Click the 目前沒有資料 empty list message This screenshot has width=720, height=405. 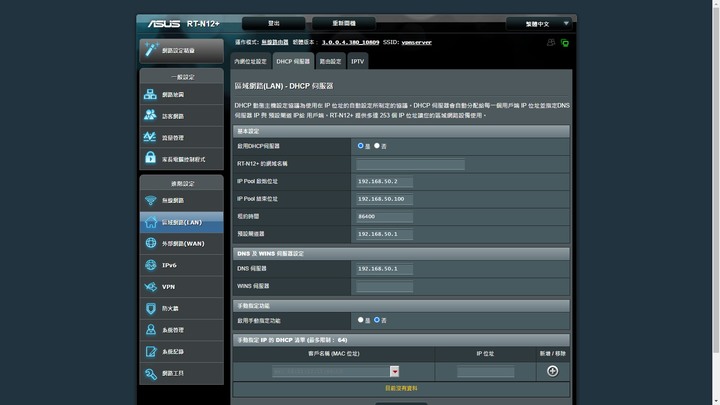[401, 388]
